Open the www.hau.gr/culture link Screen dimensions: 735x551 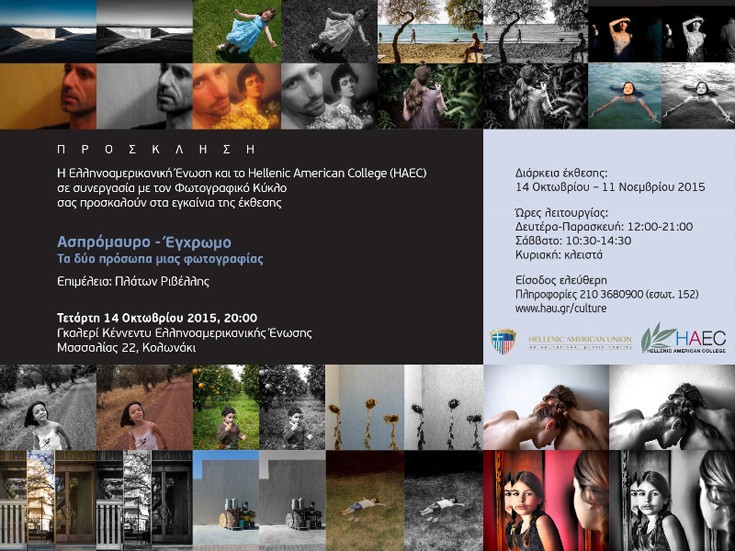[x=561, y=309]
